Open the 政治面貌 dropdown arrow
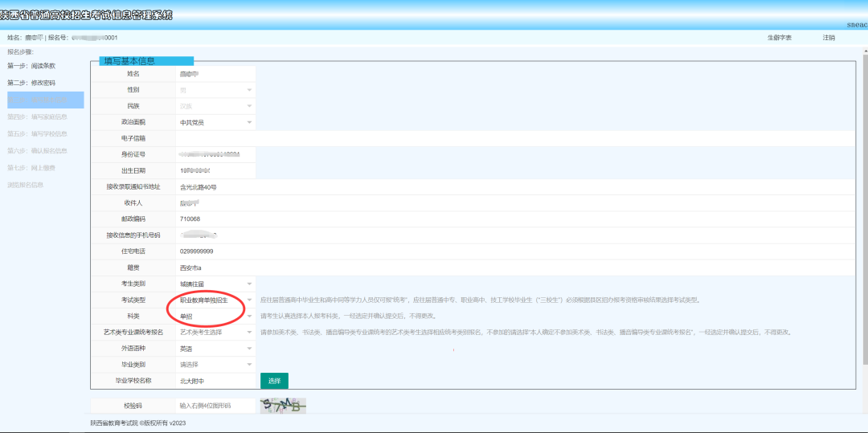868x433 pixels. click(249, 122)
